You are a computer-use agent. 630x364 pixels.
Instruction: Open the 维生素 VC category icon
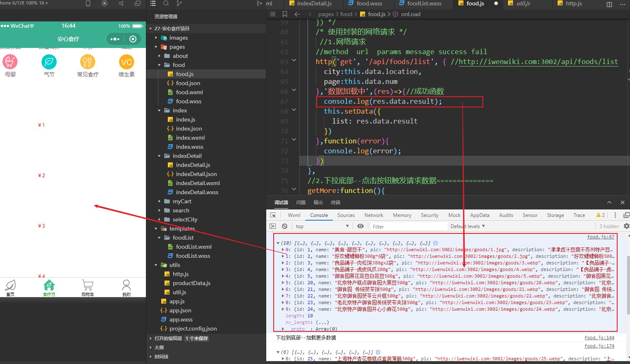pos(126,62)
